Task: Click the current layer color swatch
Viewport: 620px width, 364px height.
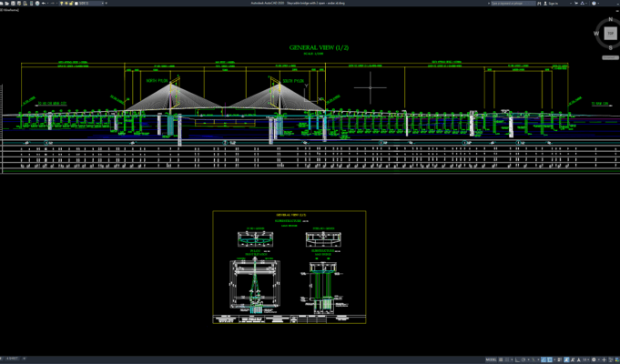Action: pos(76,3)
